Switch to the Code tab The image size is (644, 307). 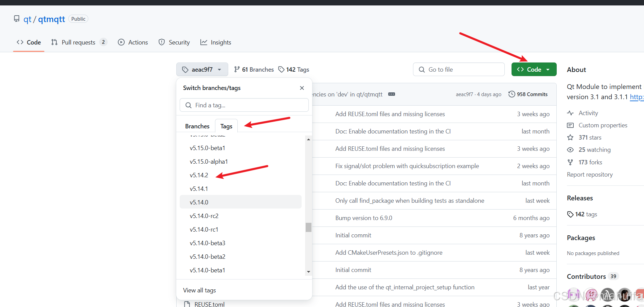[29, 42]
